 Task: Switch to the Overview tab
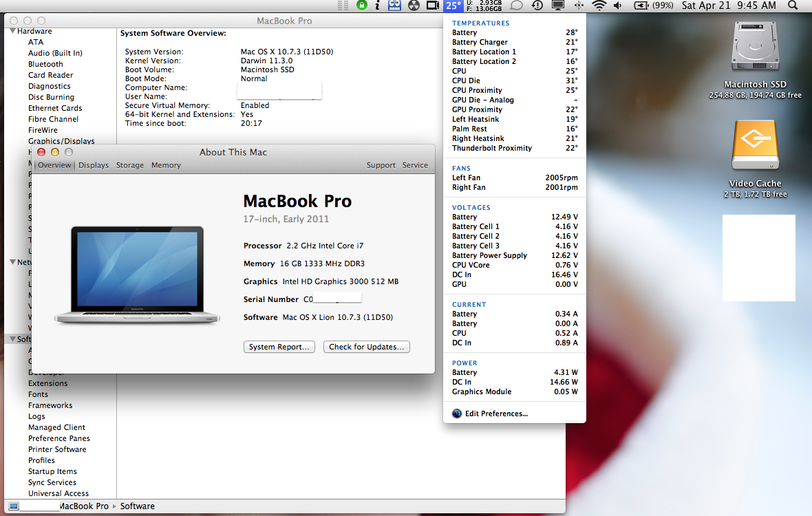(54, 165)
